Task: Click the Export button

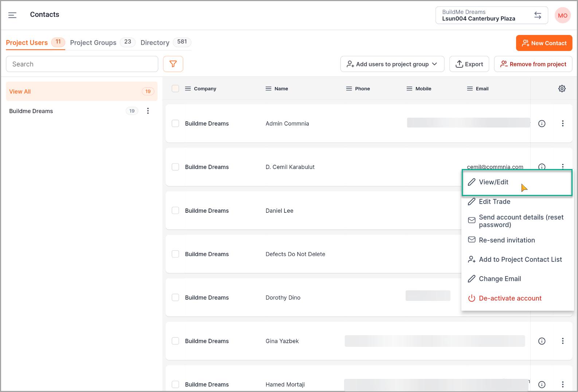Action: [469, 64]
